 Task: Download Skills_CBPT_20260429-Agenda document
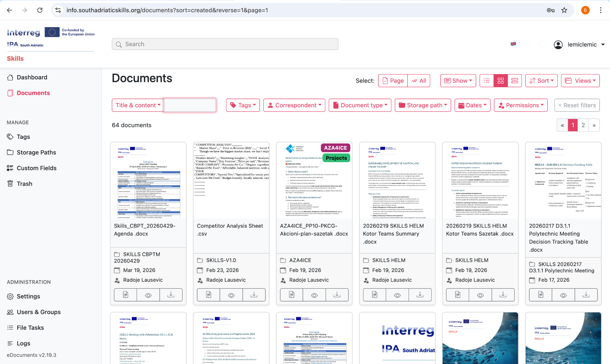pos(171,295)
